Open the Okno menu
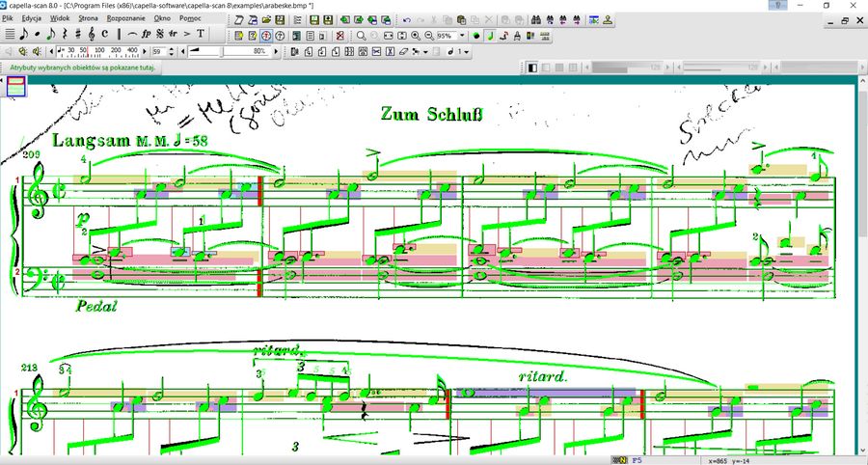The width and height of the screenshot is (868, 465). pos(162,18)
